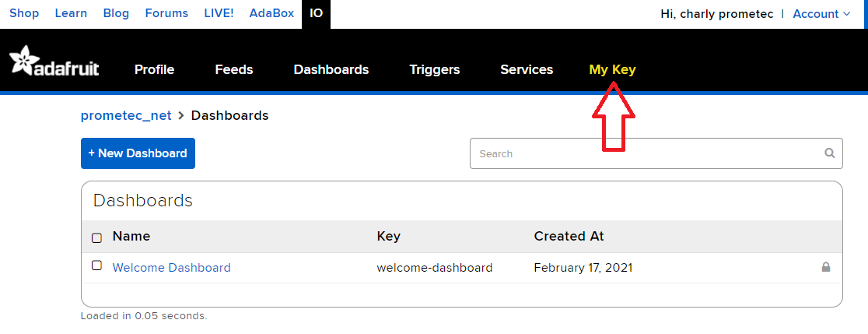Select the IO tab in top bar
This screenshot has height=334, width=868.
[x=316, y=13]
